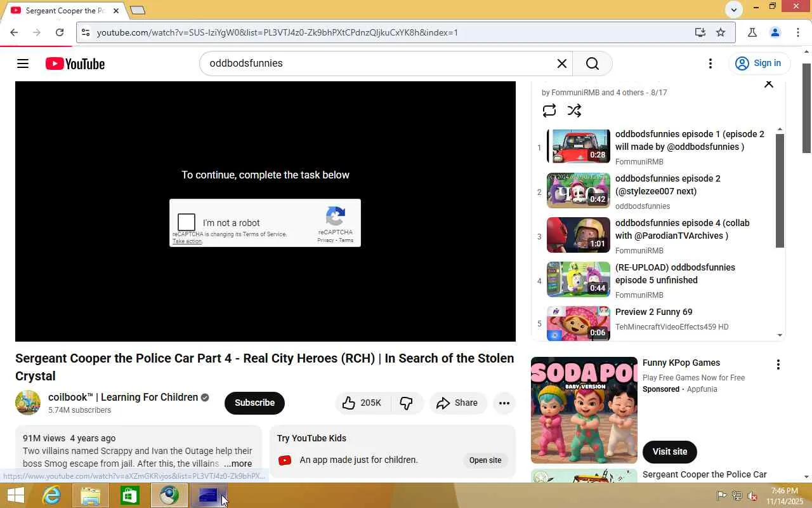Open oddbodsfunnies episode 4 collab title
The width and height of the screenshot is (812, 508).
click(682, 229)
